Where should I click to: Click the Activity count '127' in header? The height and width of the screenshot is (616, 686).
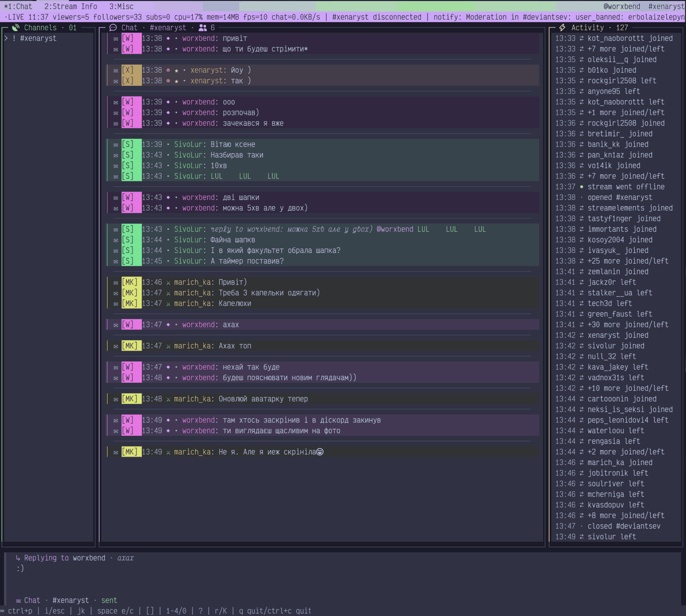[622, 27]
